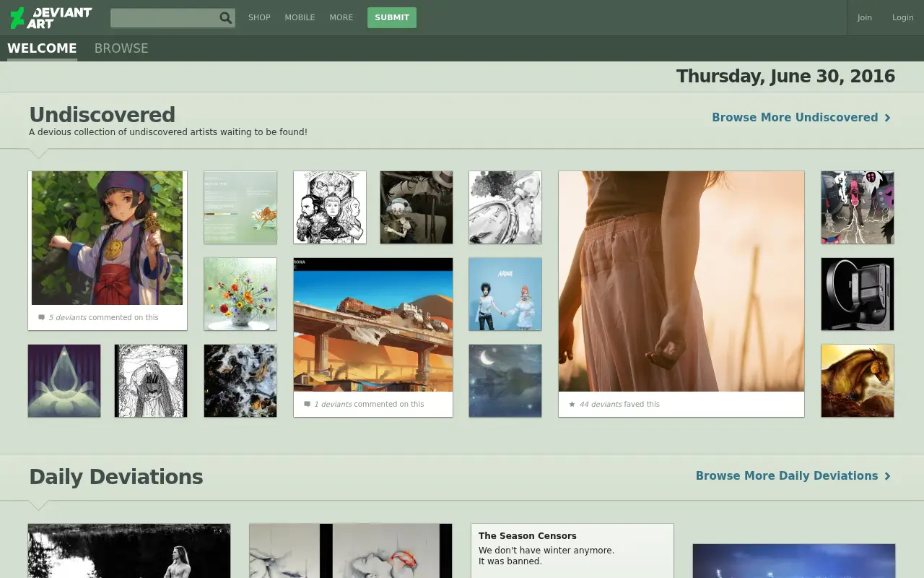Open the pale green design thumbnail

pos(240,207)
